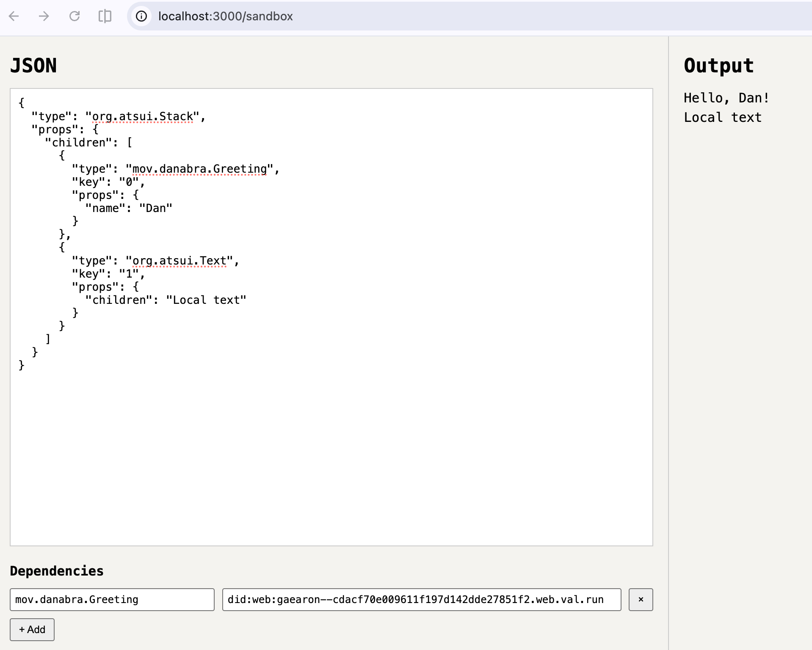Click the Output panel heading
The image size is (812, 650).
pyautogui.click(x=718, y=66)
